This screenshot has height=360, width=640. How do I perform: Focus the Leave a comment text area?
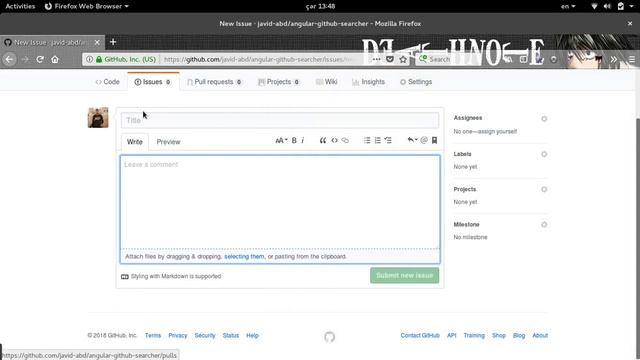[x=280, y=202]
